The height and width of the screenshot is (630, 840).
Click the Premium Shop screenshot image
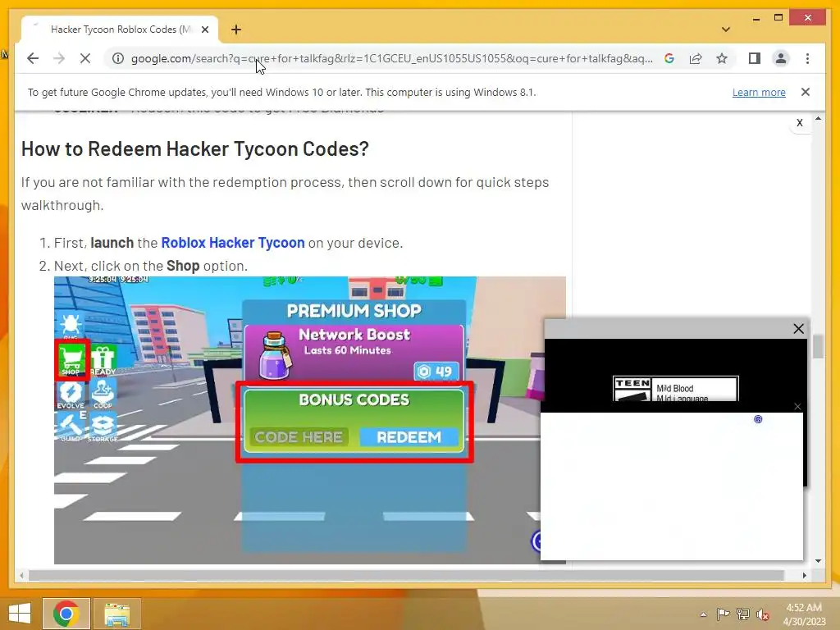309,420
